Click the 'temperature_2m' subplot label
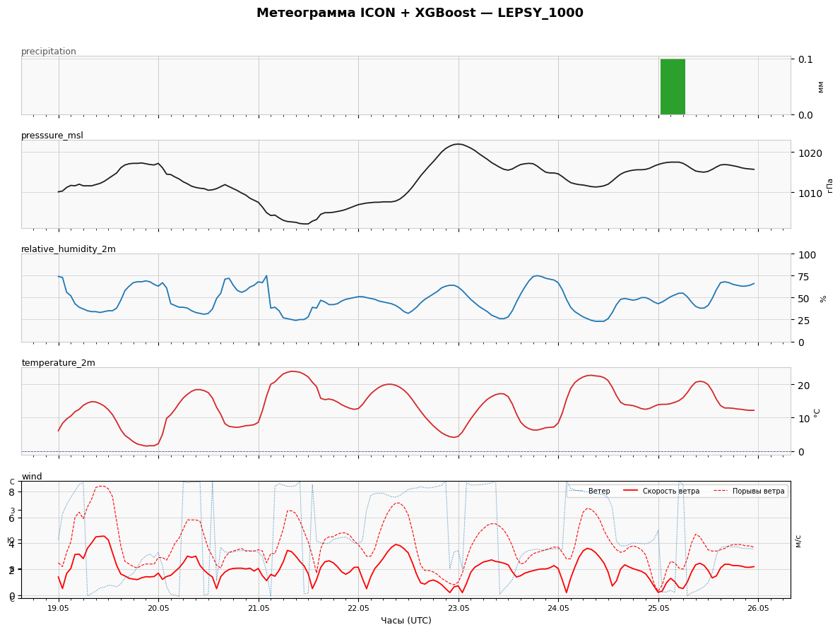Viewport: 840px width, 632px height. (59, 362)
